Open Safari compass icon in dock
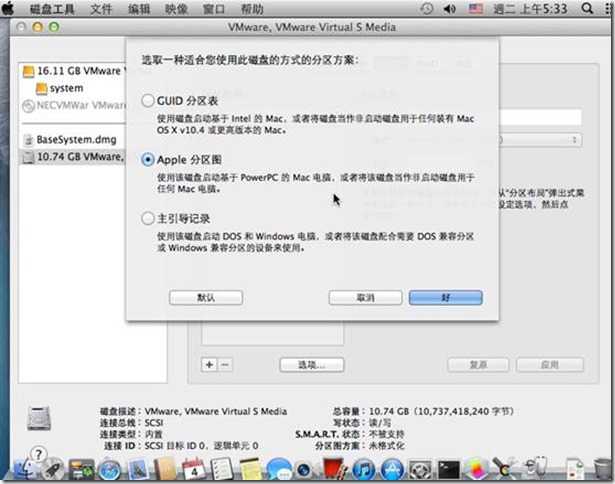 [109, 469]
